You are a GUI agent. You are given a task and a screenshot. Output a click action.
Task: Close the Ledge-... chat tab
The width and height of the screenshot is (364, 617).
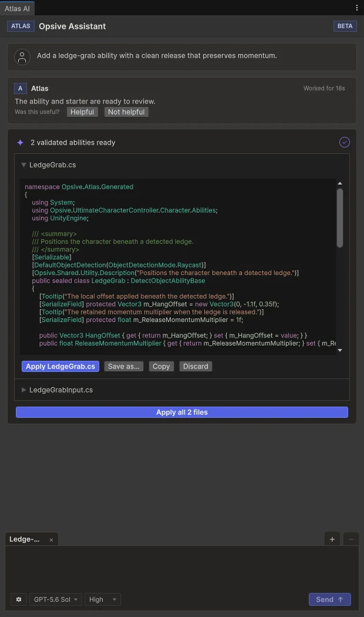(x=51, y=540)
